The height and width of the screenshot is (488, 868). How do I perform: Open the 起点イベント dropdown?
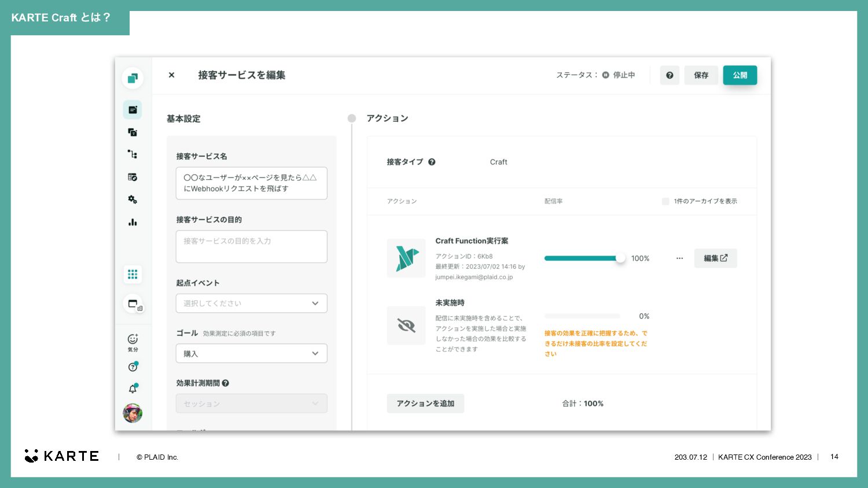252,304
